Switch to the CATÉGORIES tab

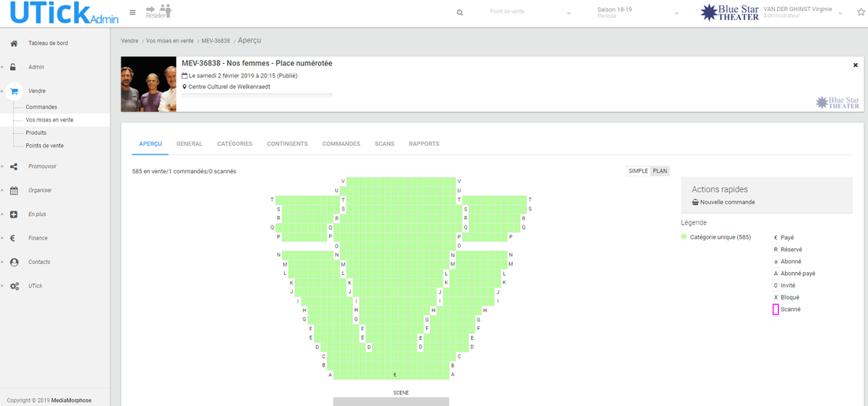(234, 144)
